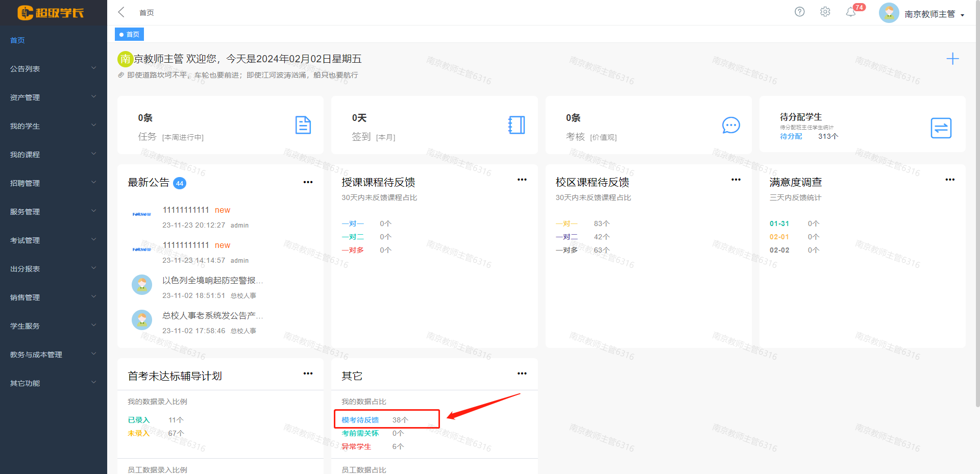Expand 公告列表 sidebar menu
Image resolution: width=980 pixels, height=474 pixels.
click(x=53, y=68)
